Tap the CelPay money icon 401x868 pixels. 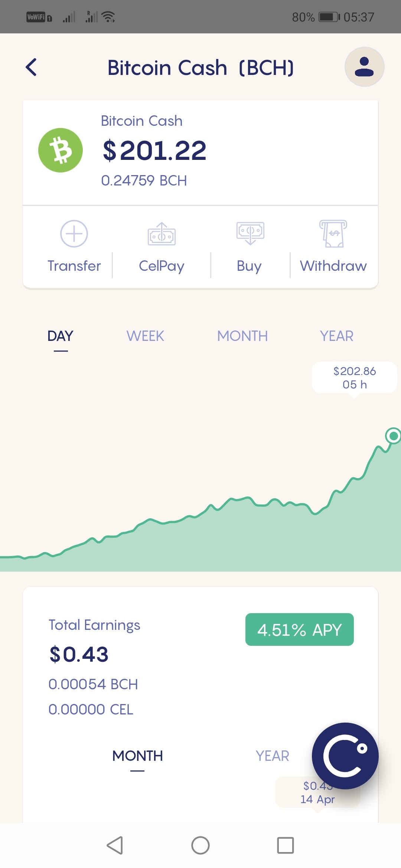[x=162, y=234]
